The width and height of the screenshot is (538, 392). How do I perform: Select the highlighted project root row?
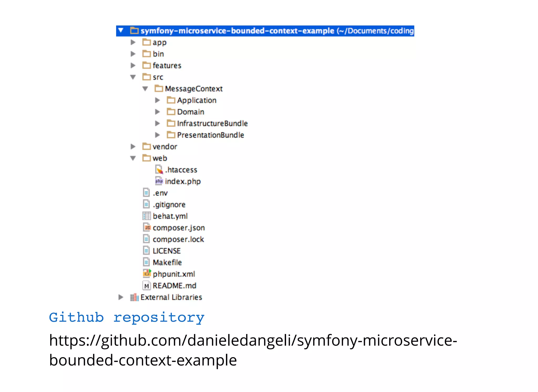tap(265, 31)
